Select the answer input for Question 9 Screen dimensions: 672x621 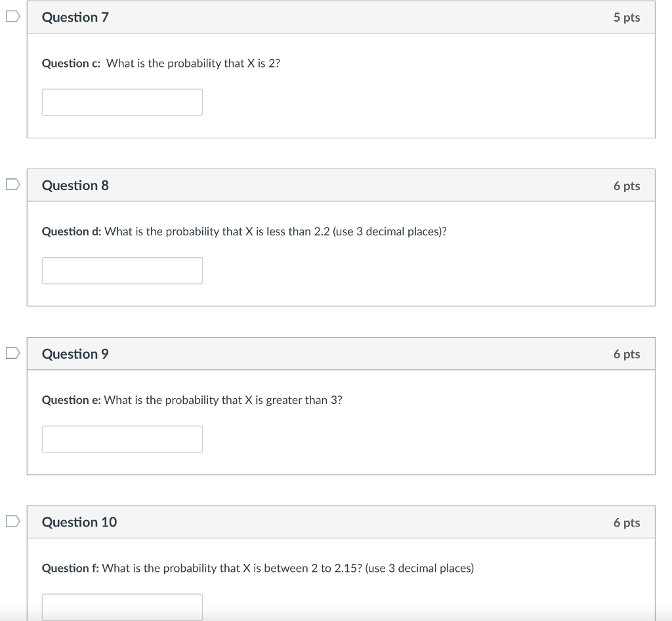coord(122,439)
